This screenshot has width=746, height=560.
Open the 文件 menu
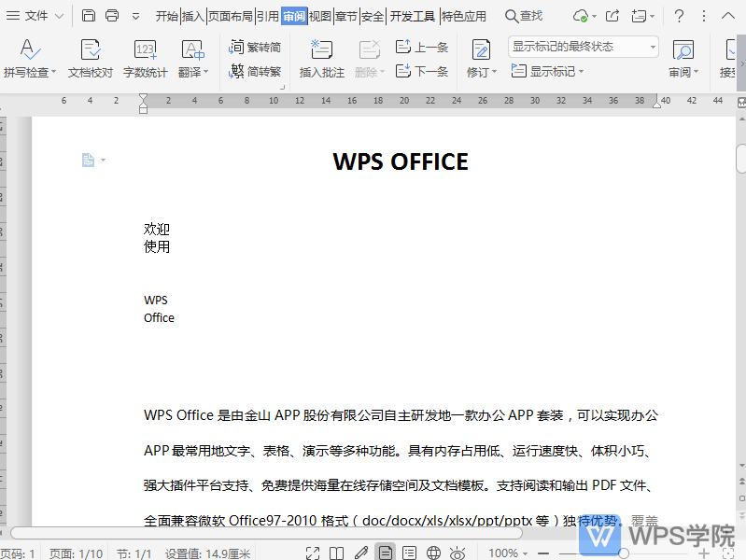pyautogui.click(x=35, y=16)
